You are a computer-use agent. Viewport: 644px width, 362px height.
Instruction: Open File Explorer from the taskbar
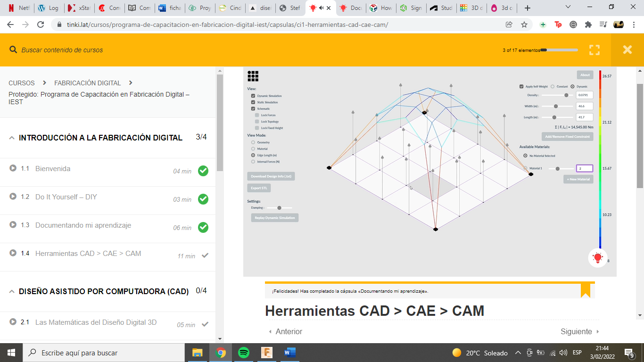coord(197,353)
